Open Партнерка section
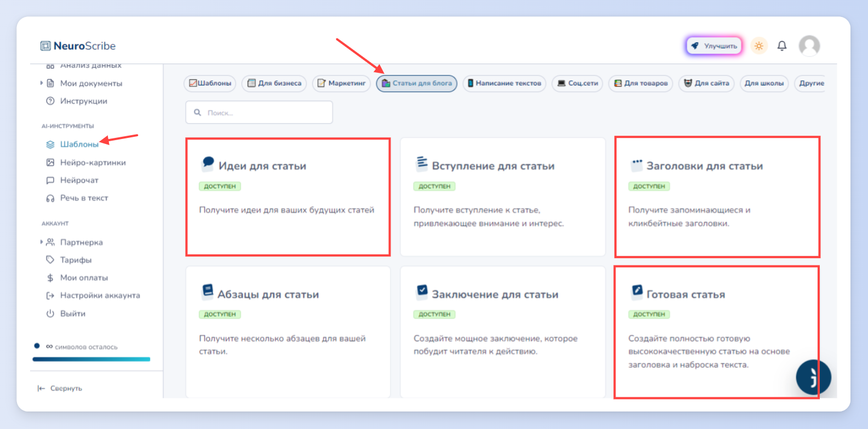 click(82, 242)
